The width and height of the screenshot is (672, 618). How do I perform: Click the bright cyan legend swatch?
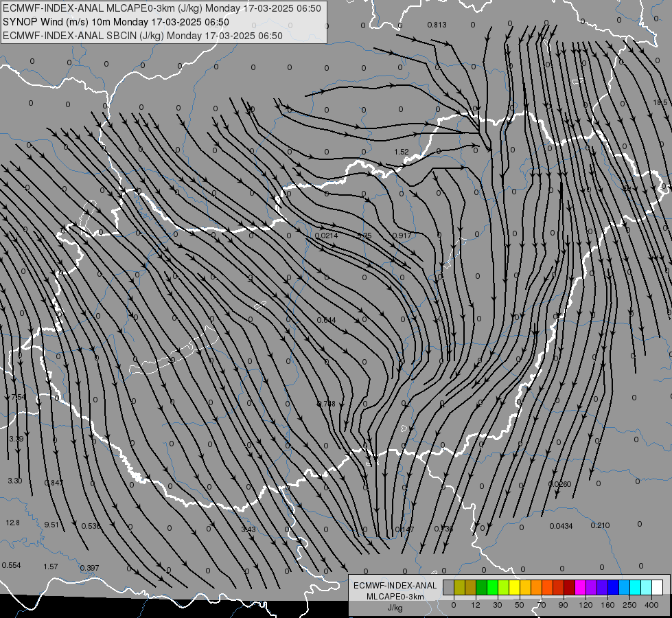point(636,587)
